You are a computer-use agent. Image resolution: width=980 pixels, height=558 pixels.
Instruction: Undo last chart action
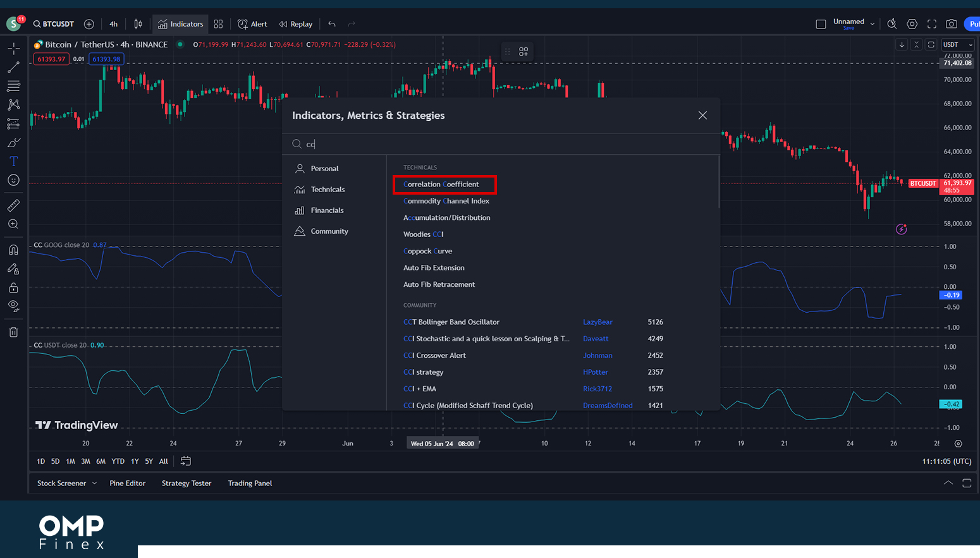(332, 24)
